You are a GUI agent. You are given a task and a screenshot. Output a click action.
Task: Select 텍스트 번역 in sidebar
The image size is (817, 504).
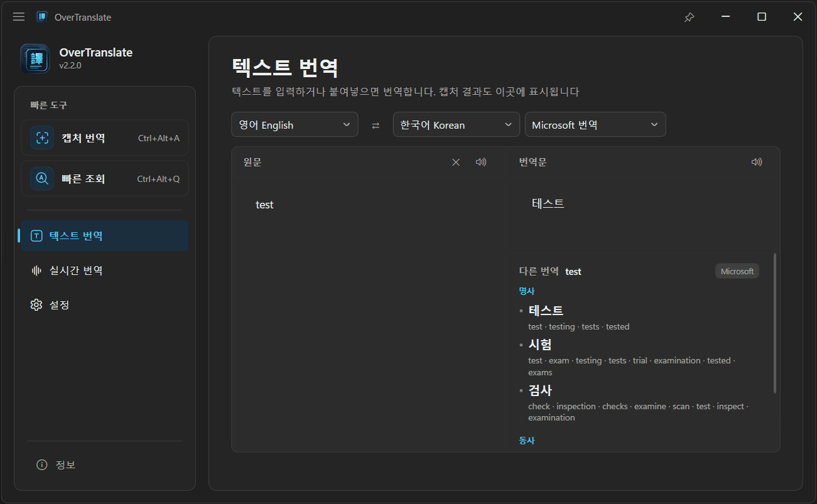105,236
